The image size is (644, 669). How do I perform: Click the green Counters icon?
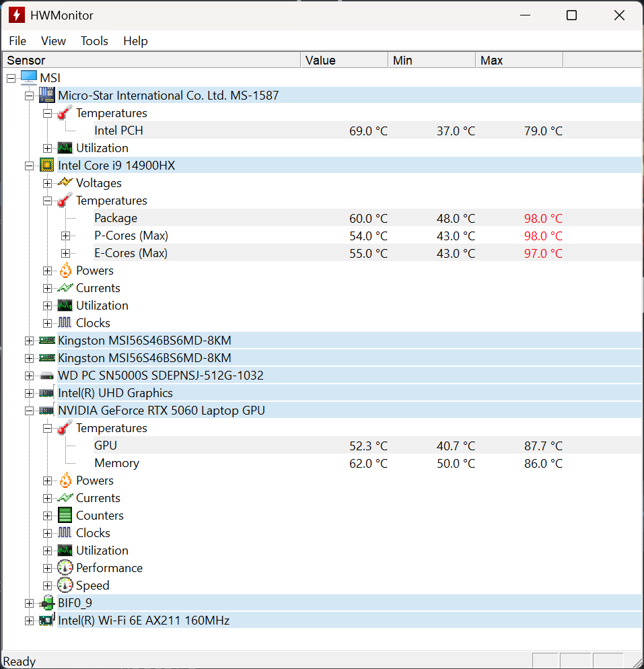pyautogui.click(x=65, y=515)
